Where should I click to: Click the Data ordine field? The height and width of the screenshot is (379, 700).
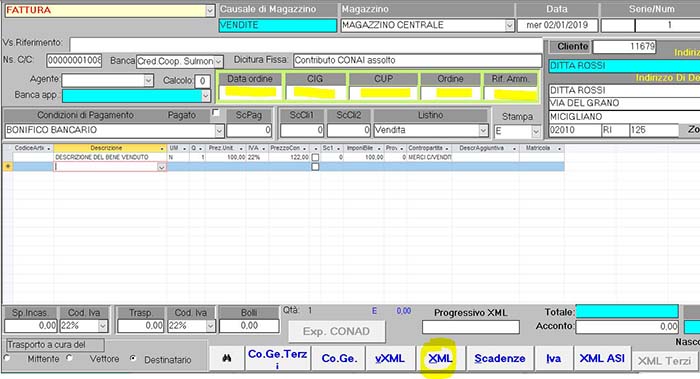(x=250, y=93)
